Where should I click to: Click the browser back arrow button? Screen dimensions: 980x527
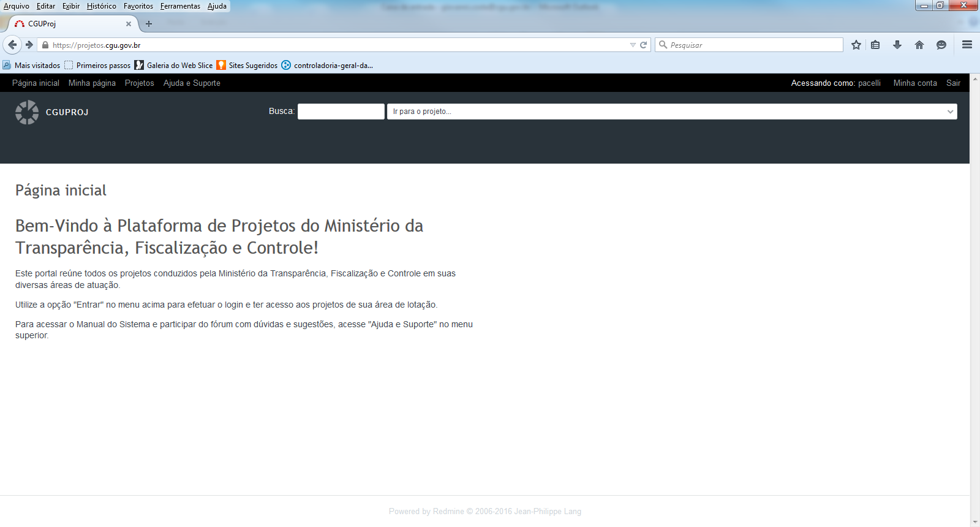tap(12, 45)
